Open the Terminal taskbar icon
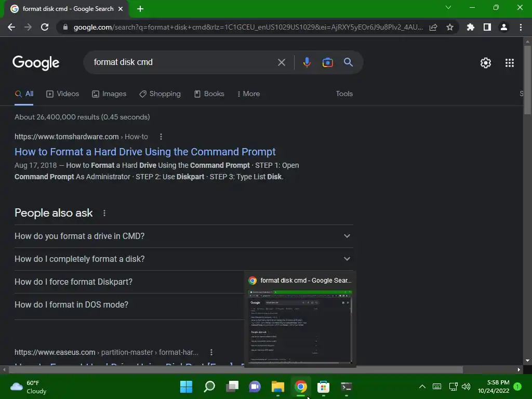 (346, 387)
